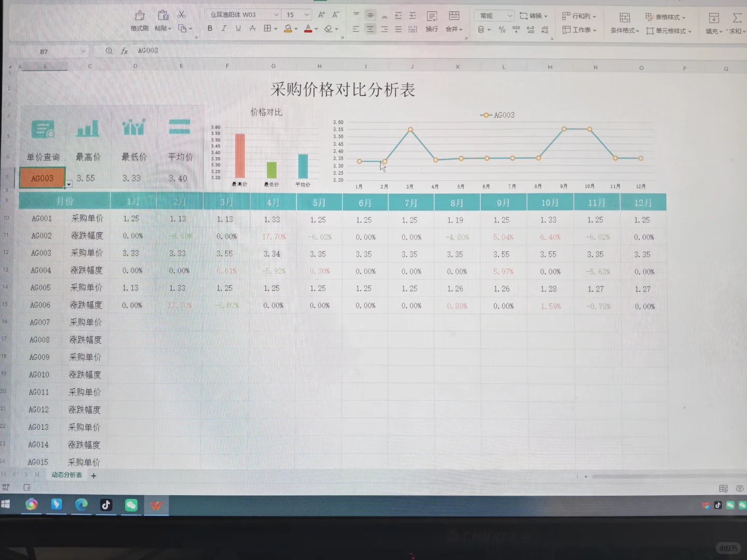The height and width of the screenshot is (560, 747).
Task: Toggle bold formatting on selection
Action: coord(210,29)
